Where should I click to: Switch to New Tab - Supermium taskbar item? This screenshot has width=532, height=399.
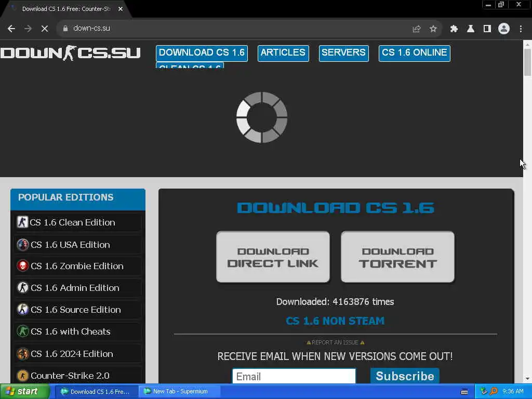click(179, 392)
